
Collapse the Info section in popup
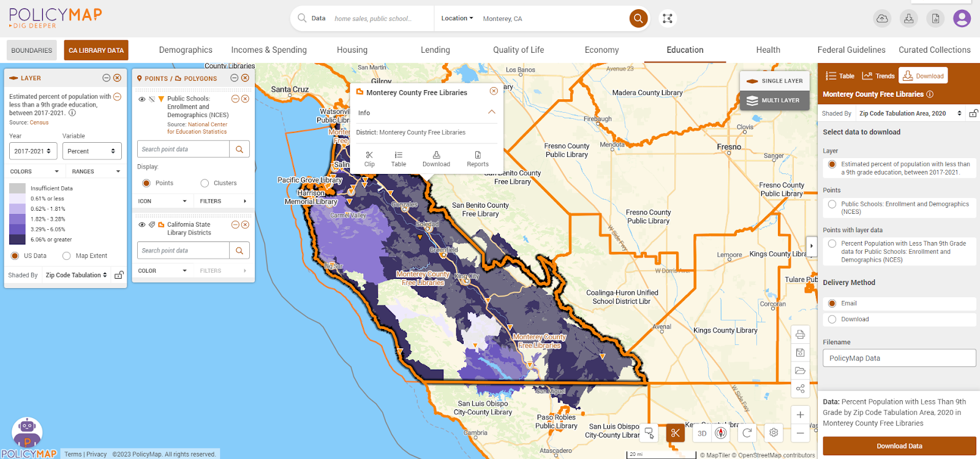[491, 112]
